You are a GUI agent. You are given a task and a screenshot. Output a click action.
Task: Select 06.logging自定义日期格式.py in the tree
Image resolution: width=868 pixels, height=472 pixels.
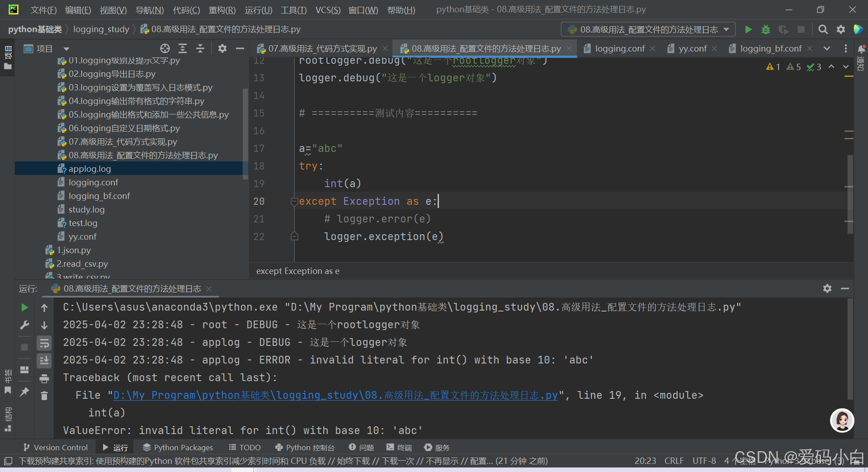[x=124, y=128]
